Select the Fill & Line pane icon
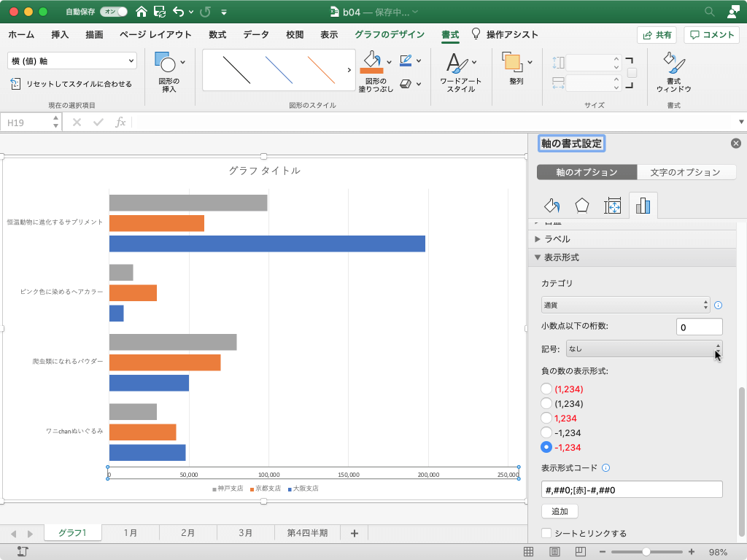 click(x=551, y=206)
